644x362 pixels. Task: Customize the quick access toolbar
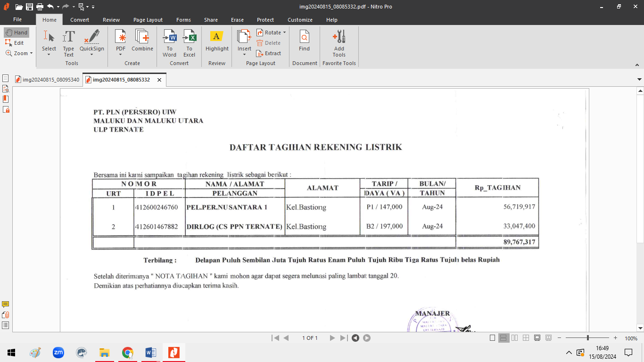[x=93, y=7]
